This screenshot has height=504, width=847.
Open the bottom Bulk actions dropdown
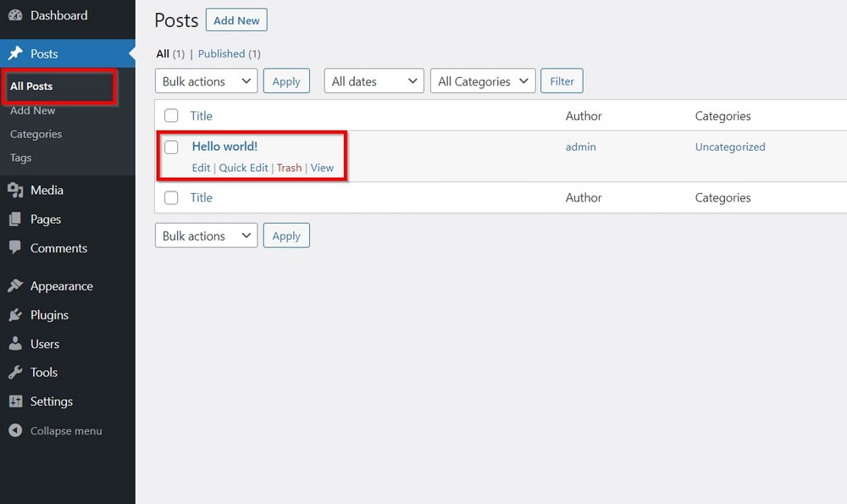tap(207, 235)
